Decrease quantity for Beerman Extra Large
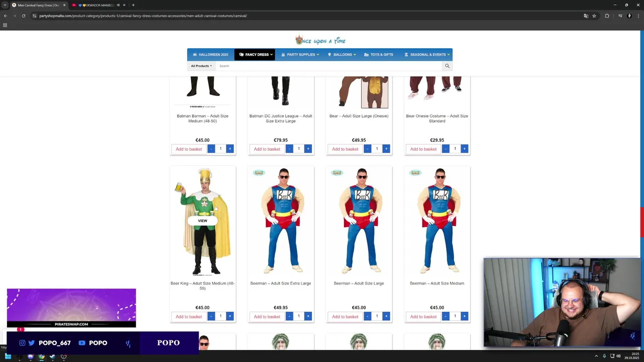The width and height of the screenshot is (644, 362). (x=289, y=316)
